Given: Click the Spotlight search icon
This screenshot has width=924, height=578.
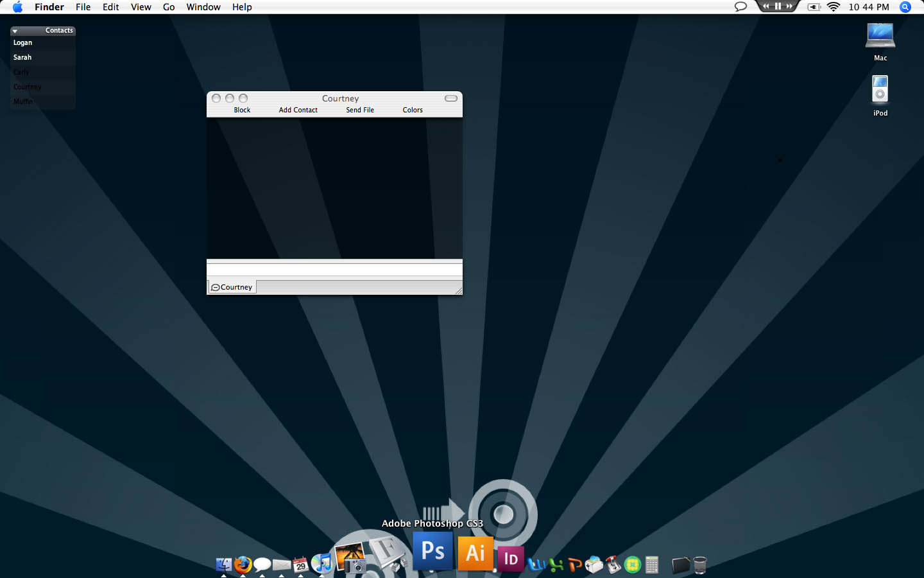Looking at the screenshot, I should pyautogui.click(x=905, y=7).
